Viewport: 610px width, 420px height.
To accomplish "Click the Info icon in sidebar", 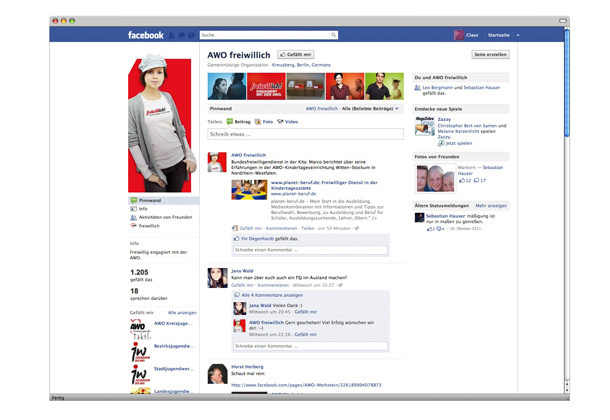I will coord(133,208).
